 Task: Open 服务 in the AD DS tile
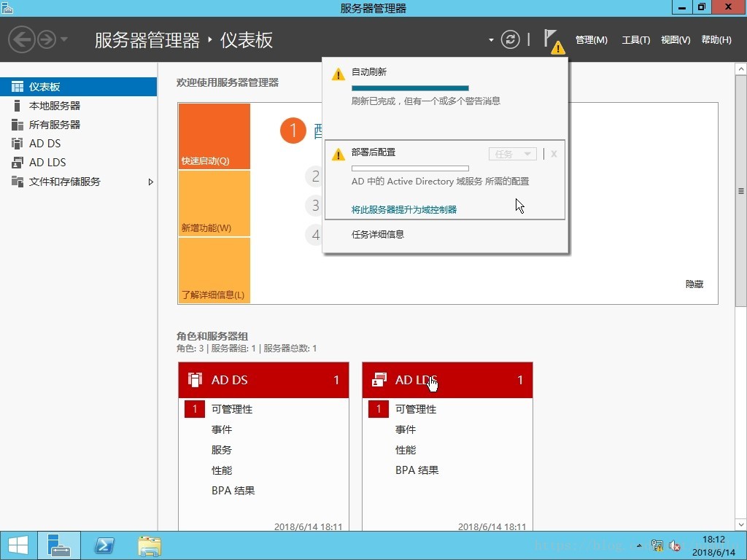click(x=222, y=450)
